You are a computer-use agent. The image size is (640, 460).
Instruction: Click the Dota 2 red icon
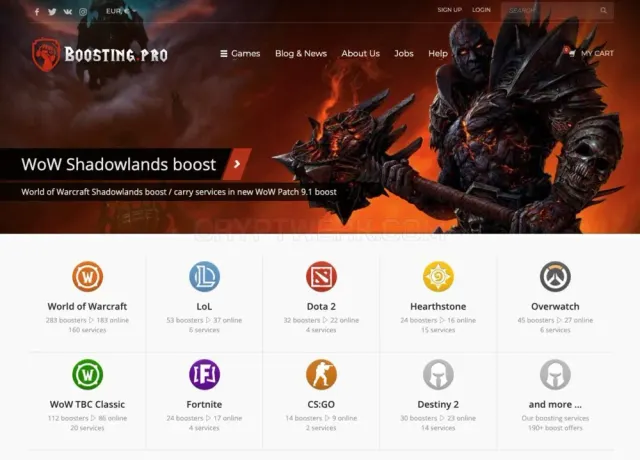click(321, 276)
